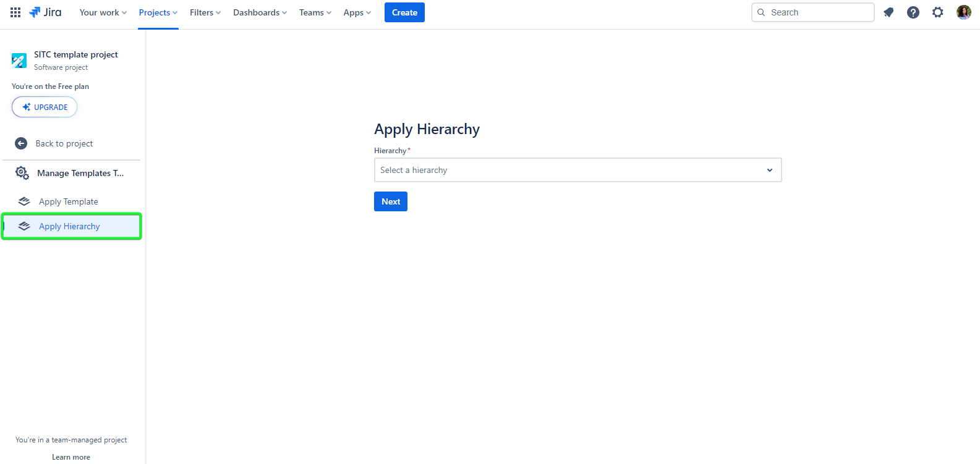Open the app switcher grid icon
This screenshot has height=464, width=980.
point(15,12)
